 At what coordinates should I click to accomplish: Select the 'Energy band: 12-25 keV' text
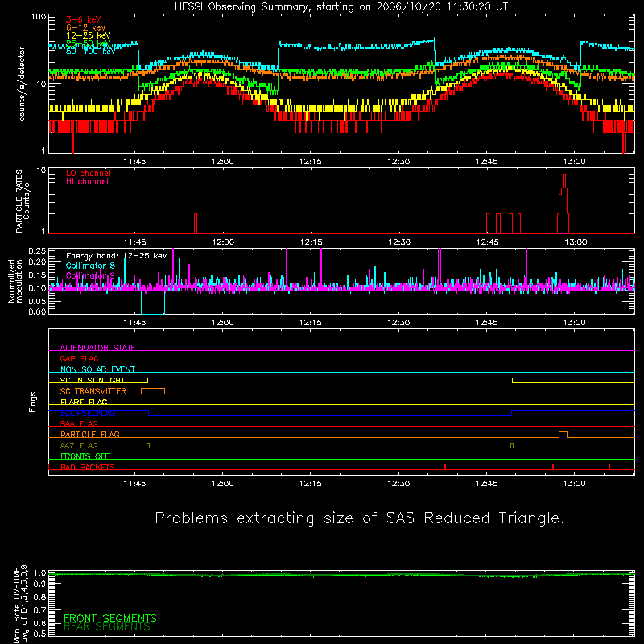tap(117, 256)
